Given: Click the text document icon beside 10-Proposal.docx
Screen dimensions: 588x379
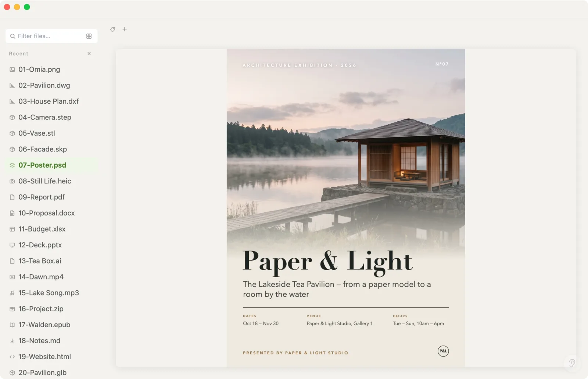Looking at the screenshot, I should tap(12, 213).
